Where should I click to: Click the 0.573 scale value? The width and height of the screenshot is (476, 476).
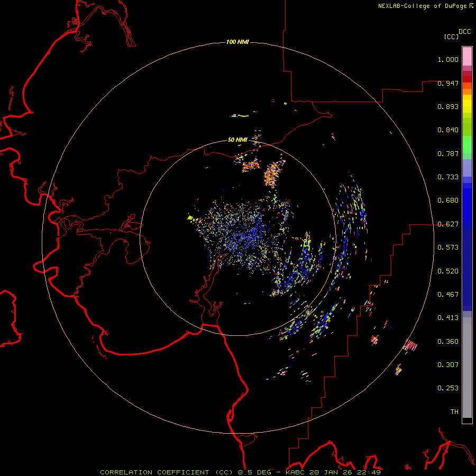(448, 248)
